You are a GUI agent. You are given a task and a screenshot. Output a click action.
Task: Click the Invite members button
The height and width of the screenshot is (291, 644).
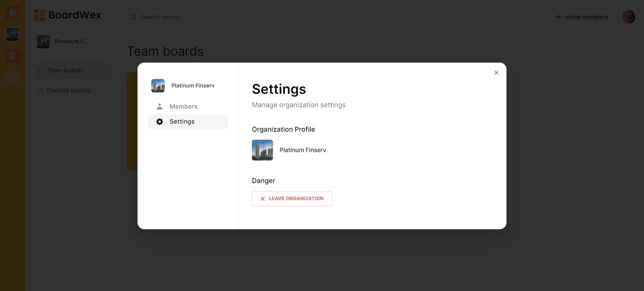tap(582, 17)
